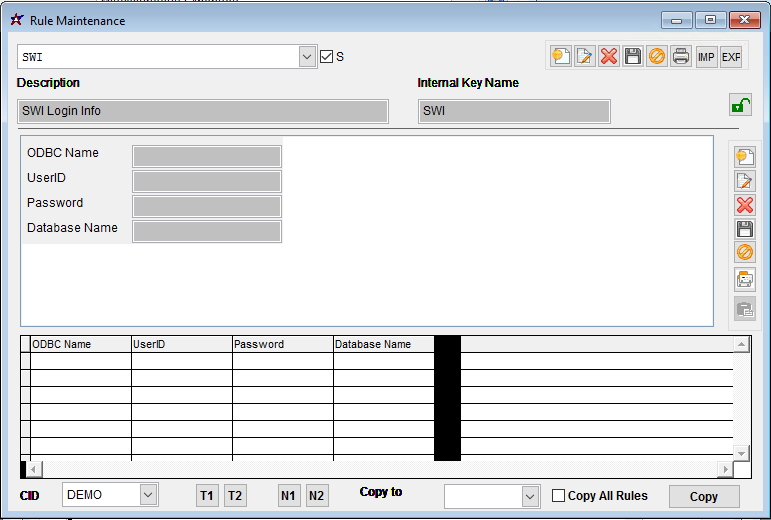The width and height of the screenshot is (771, 520).
Task: Click the Save floppy icon in top toolbar
Action: pyautogui.click(x=633, y=57)
